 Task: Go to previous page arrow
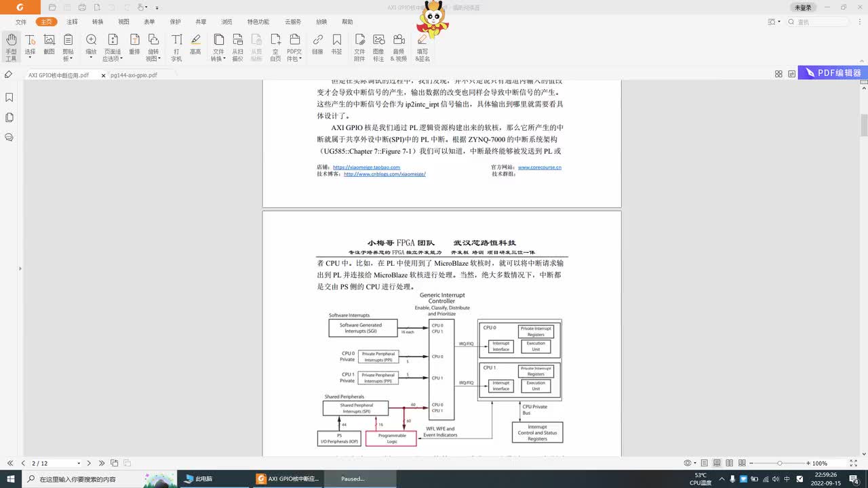point(22,463)
